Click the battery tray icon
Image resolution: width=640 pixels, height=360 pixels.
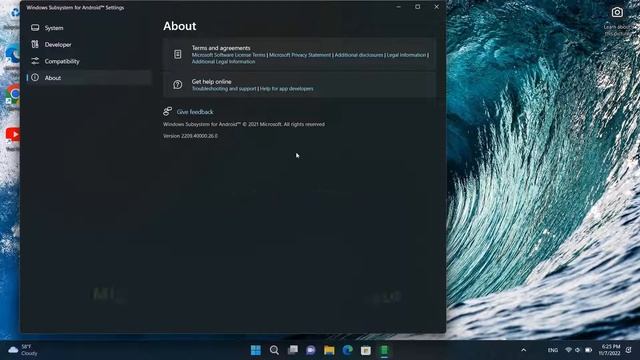tap(588, 350)
